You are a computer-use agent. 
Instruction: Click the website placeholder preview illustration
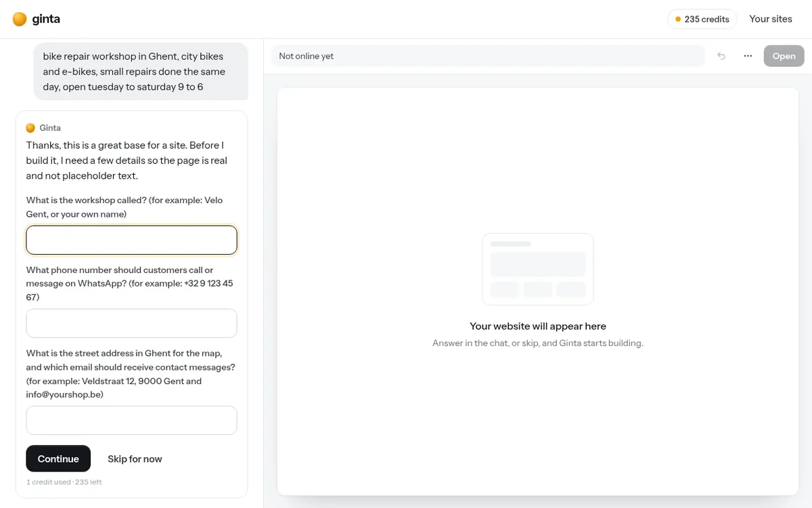point(538,269)
